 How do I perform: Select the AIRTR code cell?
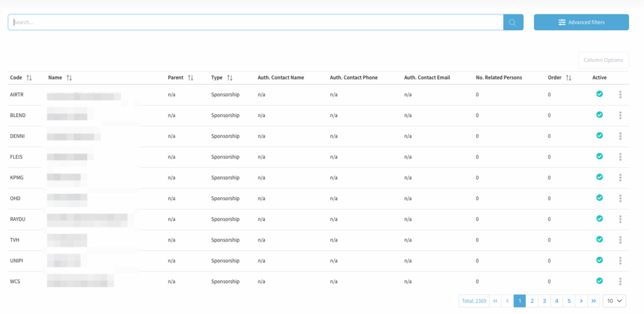(17, 95)
